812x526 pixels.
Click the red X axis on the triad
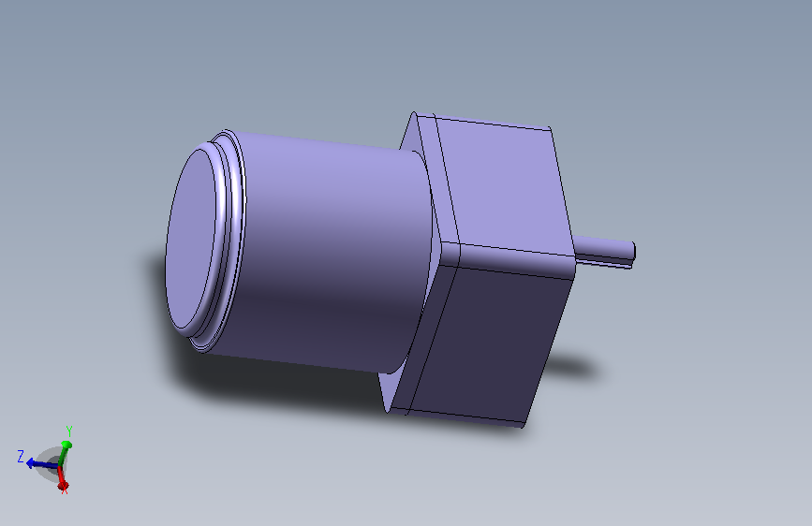(x=62, y=479)
